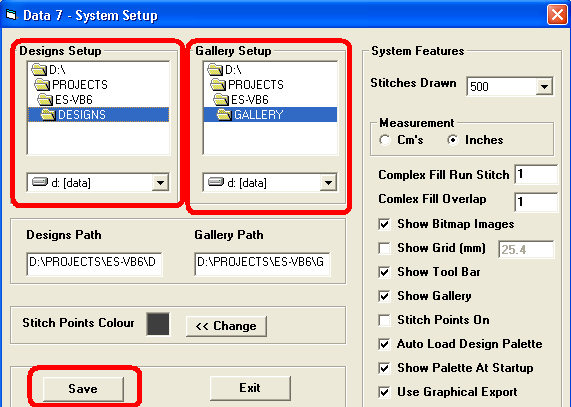Select the Cm's measurement radio button
571x407 pixels.
pyautogui.click(x=385, y=140)
